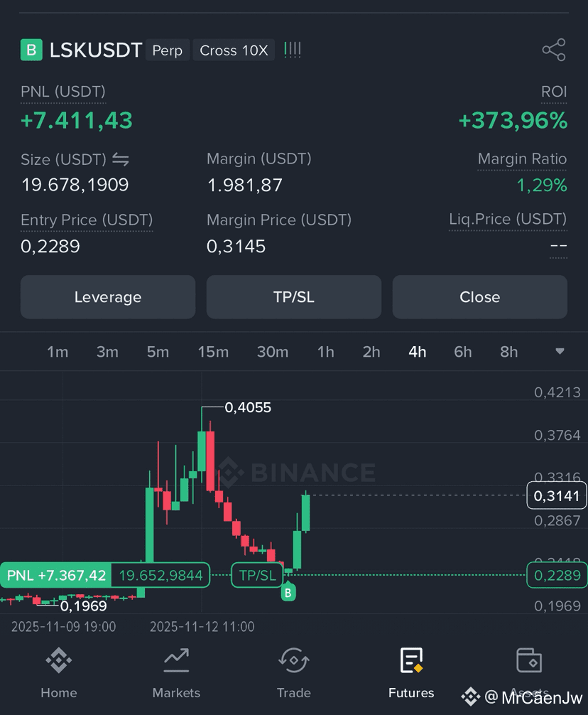Select the 1h timeframe
The image size is (588, 715).
(x=326, y=352)
